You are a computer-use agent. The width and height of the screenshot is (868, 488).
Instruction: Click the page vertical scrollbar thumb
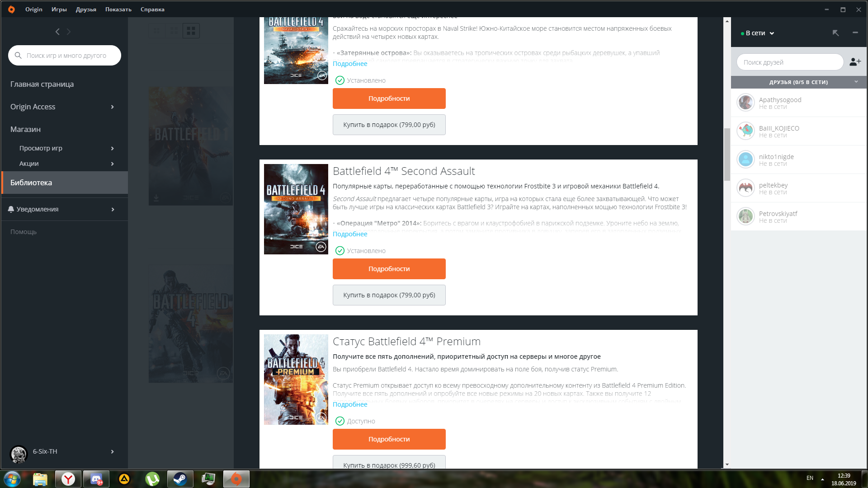click(727, 155)
